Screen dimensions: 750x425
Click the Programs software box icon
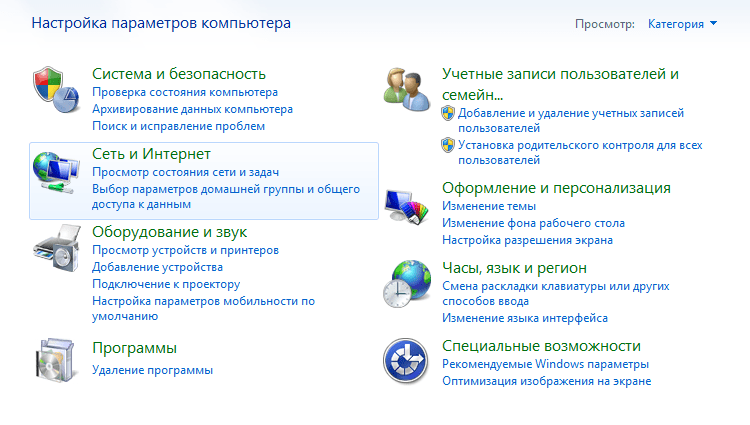[56, 360]
